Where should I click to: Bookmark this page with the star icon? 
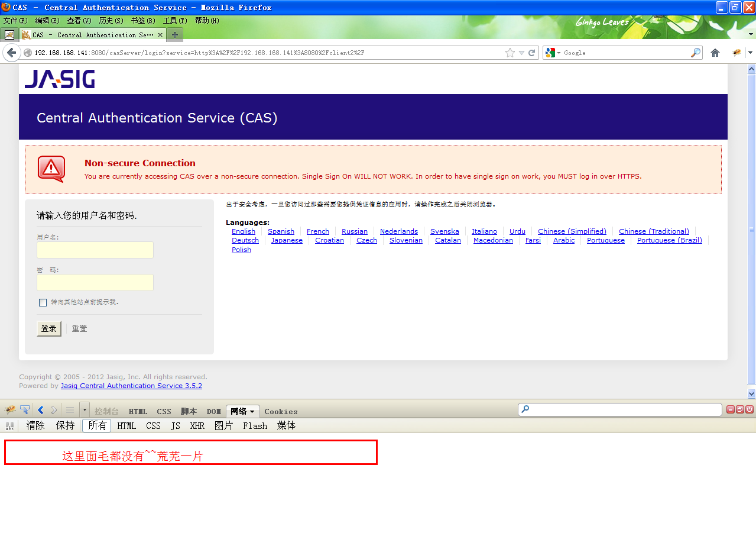click(x=510, y=53)
